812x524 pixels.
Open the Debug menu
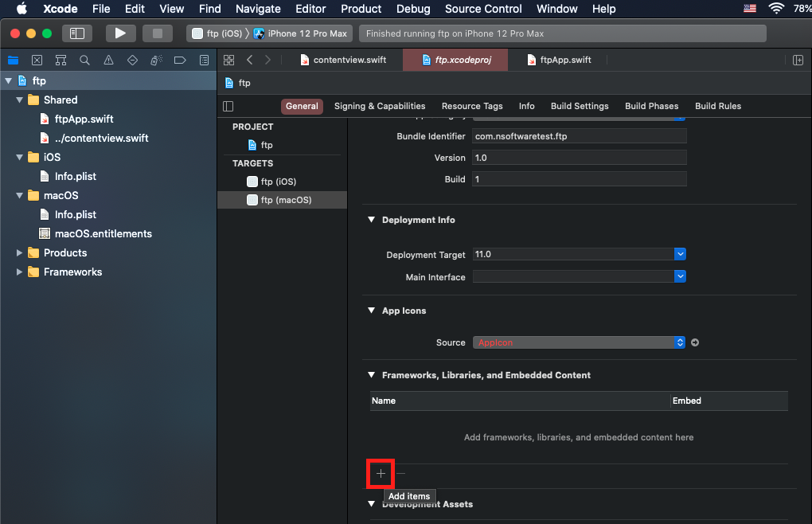413,9
